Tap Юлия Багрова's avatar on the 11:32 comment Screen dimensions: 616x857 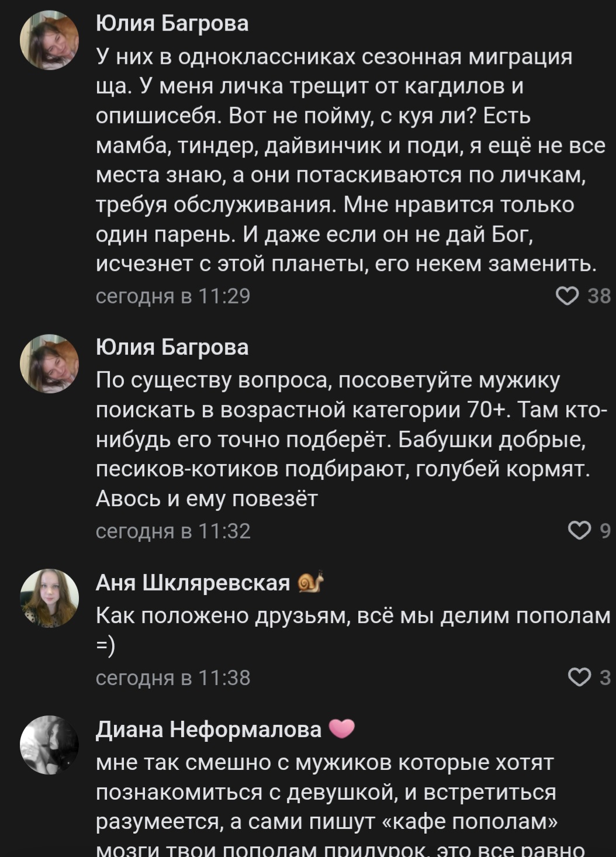click(x=50, y=364)
